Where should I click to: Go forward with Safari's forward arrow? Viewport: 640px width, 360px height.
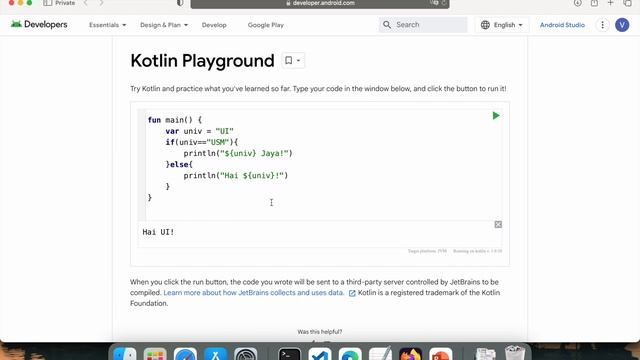coord(101,3)
